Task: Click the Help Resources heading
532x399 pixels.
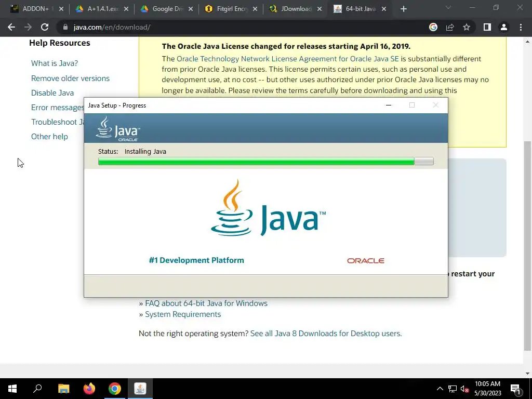Action: coord(60,43)
